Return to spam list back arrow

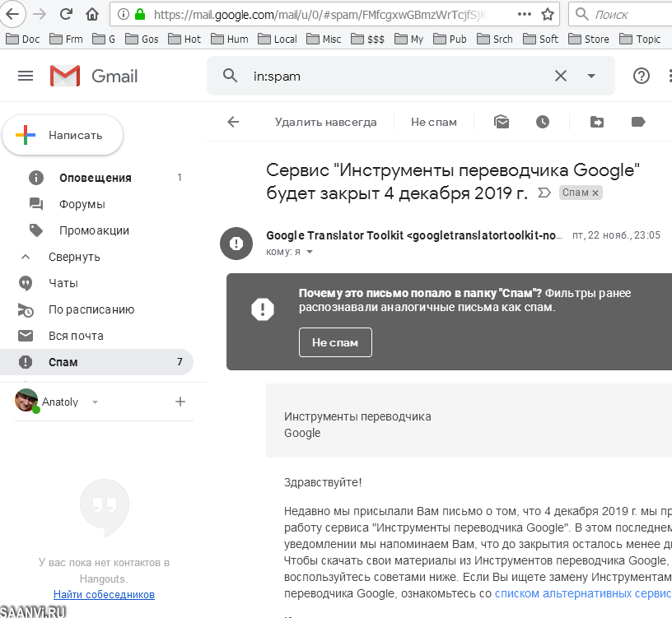(x=233, y=122)
